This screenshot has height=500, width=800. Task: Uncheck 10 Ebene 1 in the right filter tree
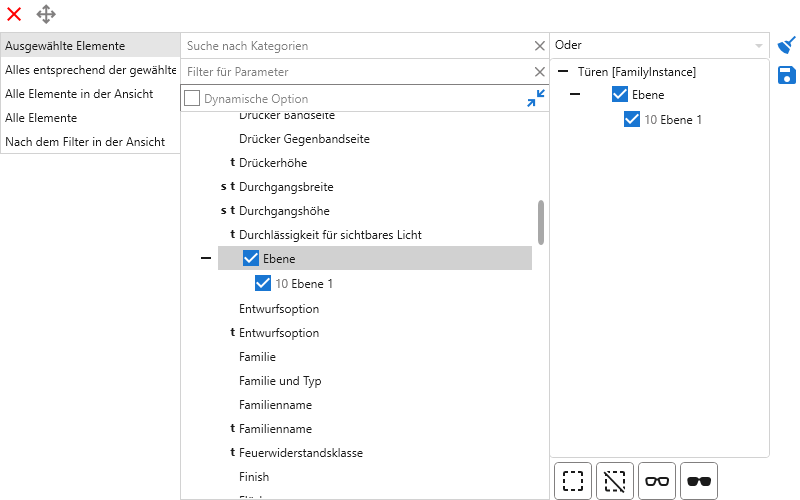pos(632,119)
